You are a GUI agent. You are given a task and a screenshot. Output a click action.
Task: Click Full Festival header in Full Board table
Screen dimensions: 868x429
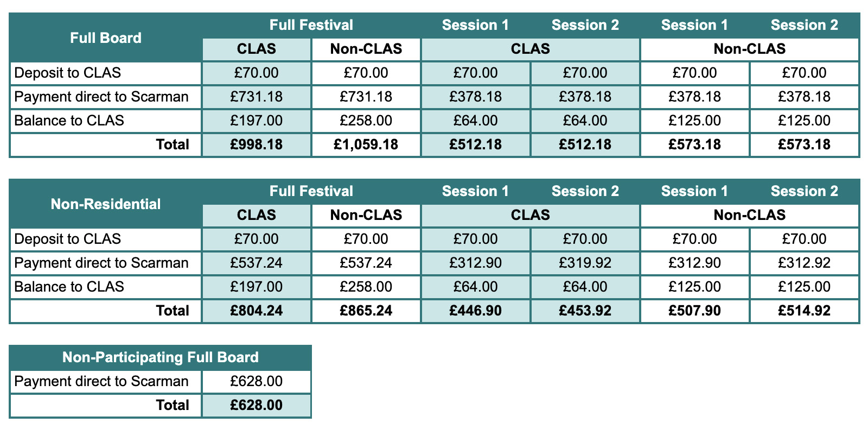point(311,25)
